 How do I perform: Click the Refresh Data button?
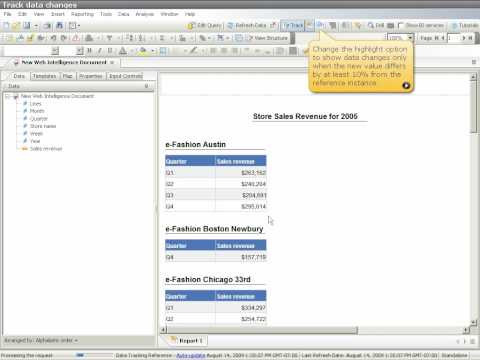(247, 25)
